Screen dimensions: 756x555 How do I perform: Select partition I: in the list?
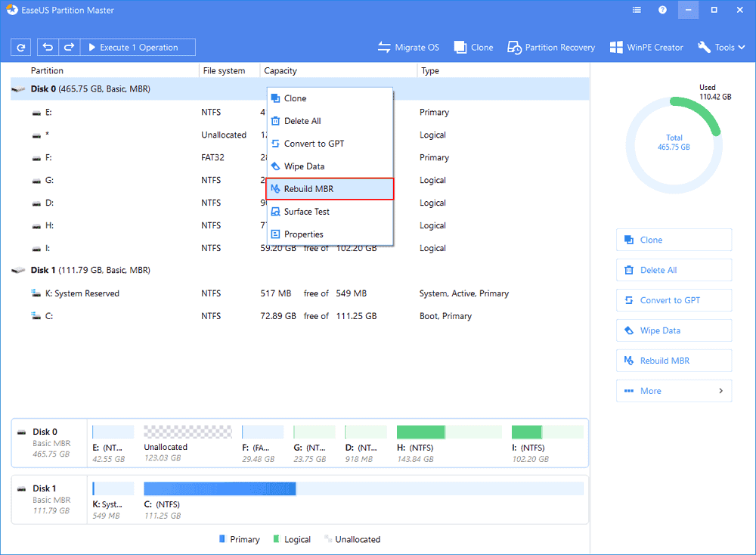pyautogui.click(x=299, y=248)
